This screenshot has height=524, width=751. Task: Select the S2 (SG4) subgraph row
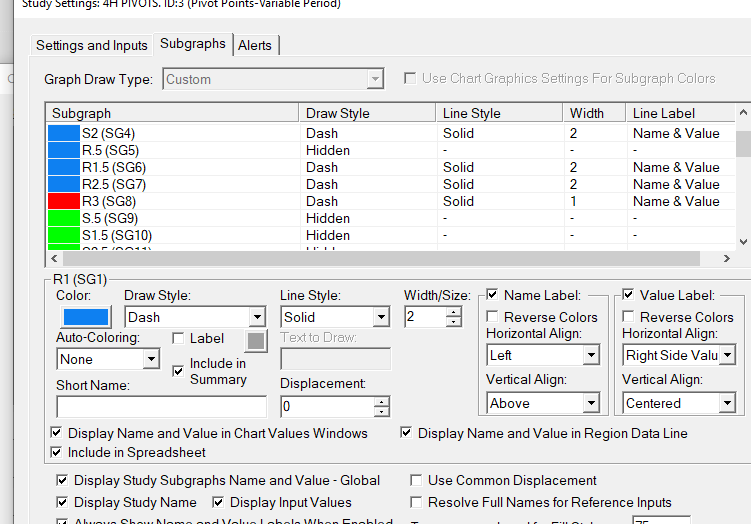click(x=108, y=133)
